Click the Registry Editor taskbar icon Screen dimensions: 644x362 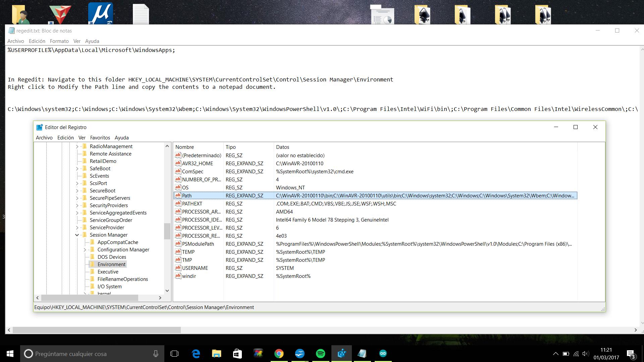(341, 354)
